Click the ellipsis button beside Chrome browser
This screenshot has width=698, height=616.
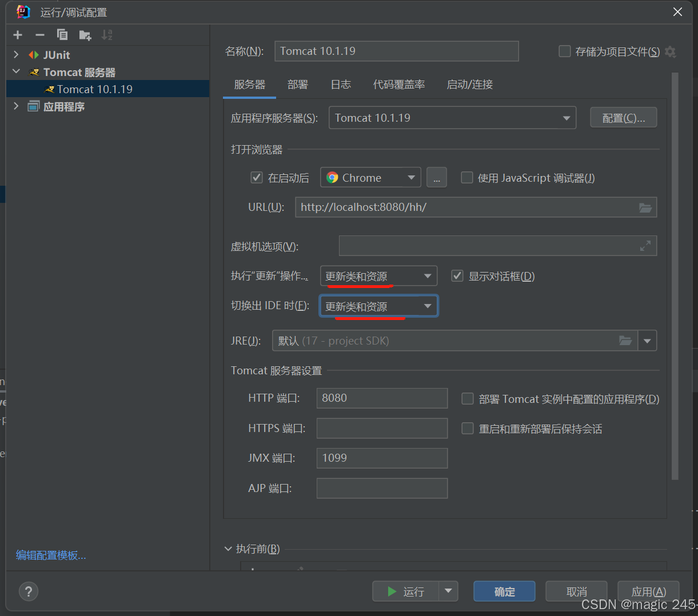(437, 178)
